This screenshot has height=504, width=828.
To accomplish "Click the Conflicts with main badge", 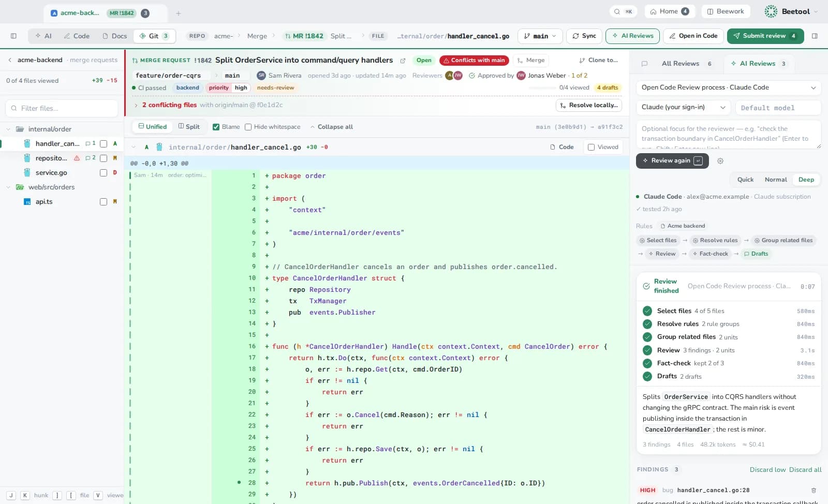I will click(x=474, y=61).
